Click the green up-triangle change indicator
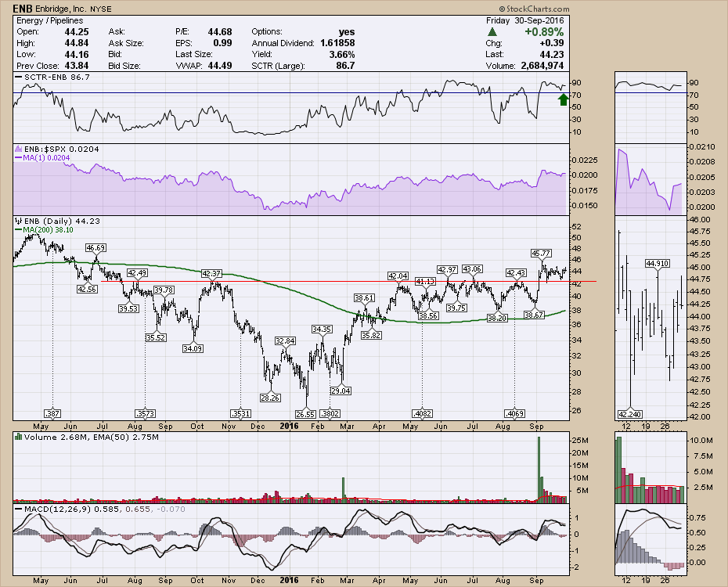728x587 pixels. pyautogui.click(x=492, y=32)
